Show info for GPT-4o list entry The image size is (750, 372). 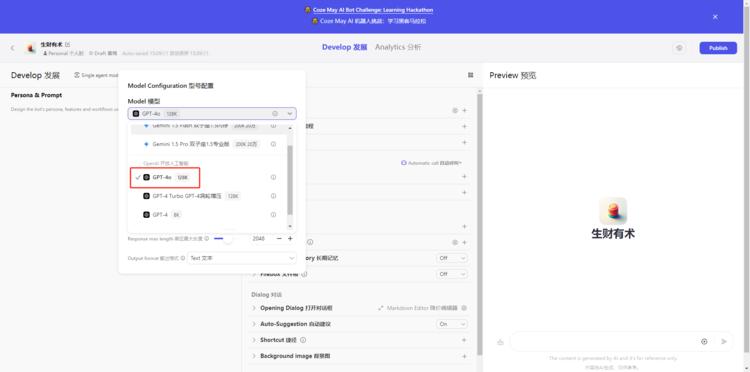coord(273,177)
